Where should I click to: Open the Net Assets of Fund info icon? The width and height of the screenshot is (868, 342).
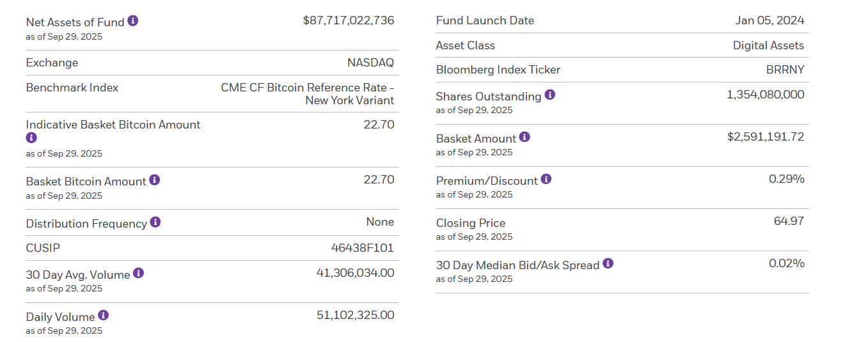pyautogui.click(x=133, y=20)
